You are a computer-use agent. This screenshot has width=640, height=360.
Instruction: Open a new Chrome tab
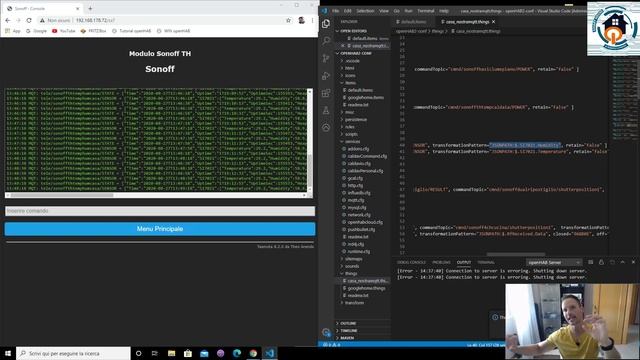tap(90, 8)
